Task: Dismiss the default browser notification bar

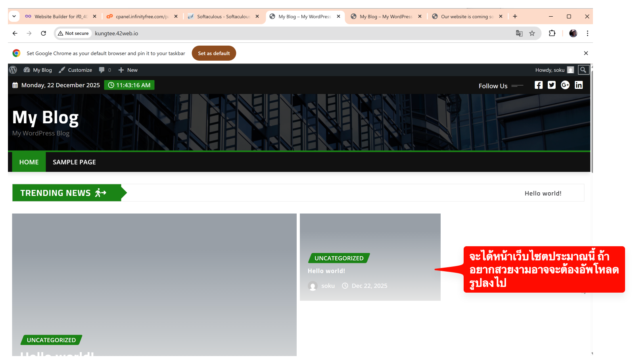Action: tap(586, 53)
